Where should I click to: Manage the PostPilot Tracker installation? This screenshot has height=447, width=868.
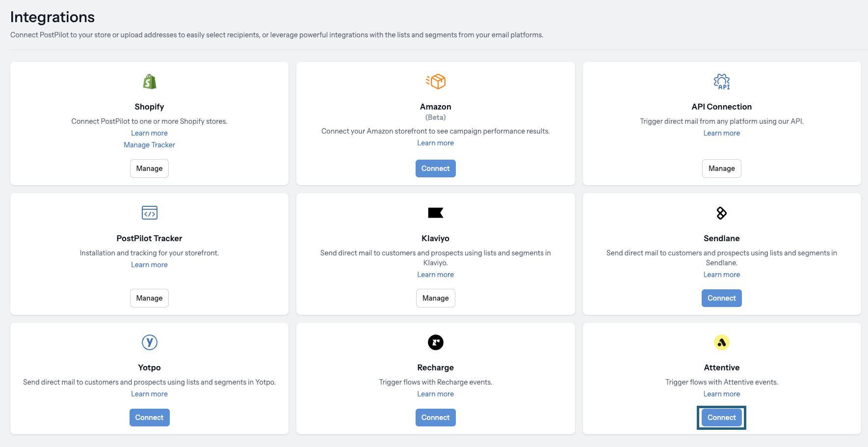click(x=149, y=298)
